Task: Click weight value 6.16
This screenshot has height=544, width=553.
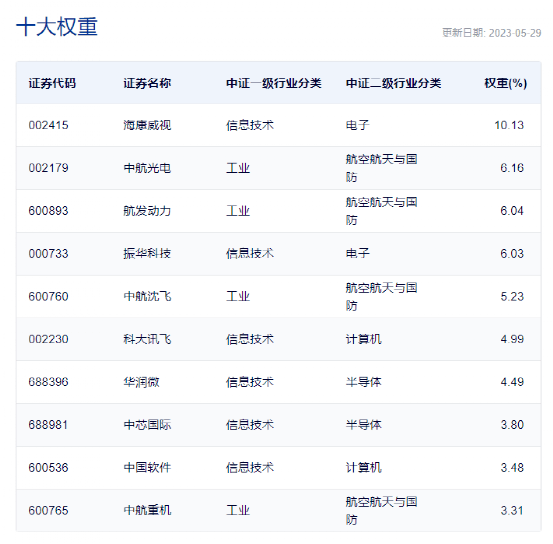Action: coord(512,168)
